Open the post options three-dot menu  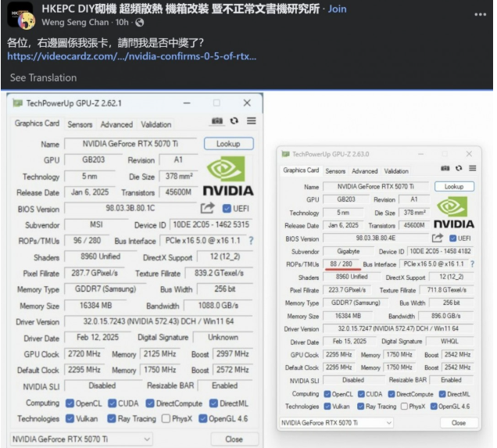pos(481,15)
